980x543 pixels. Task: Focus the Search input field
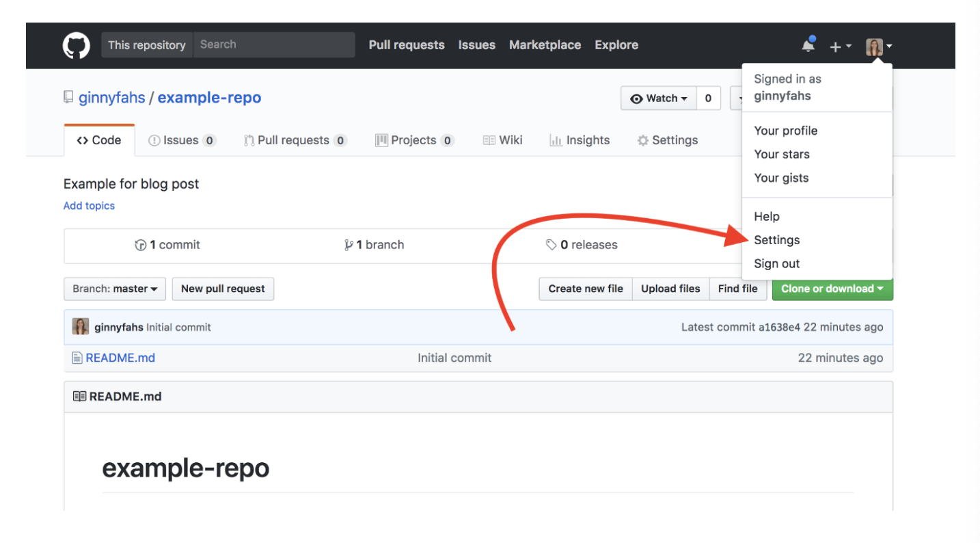(x=274, y=45)
